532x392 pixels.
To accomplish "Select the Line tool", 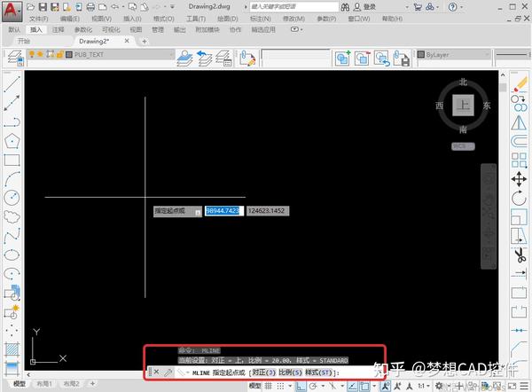I will coord(12,84).
